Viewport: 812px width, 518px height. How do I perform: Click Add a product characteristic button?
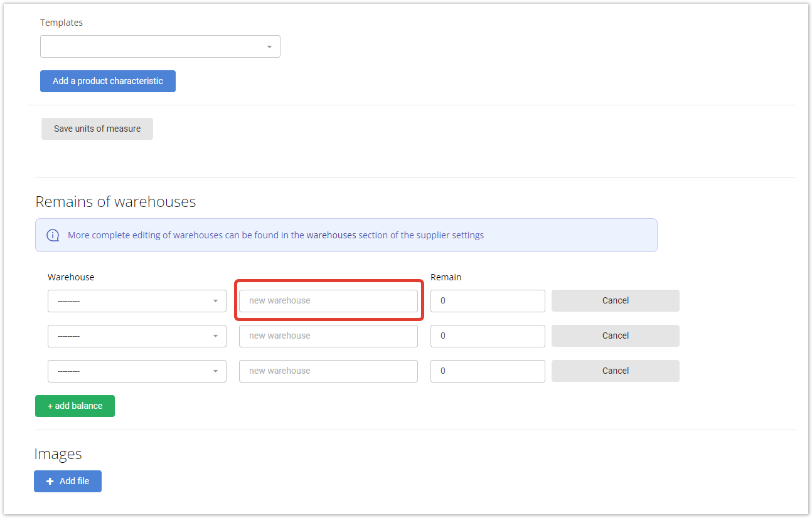[x=108, y=81]
